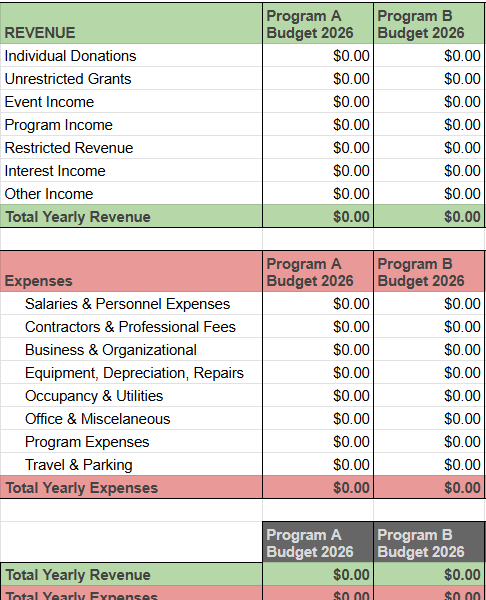Select Unrestricted Grants Program B amount
The height and width of the screenshot is (600, 486).
[429, 78]
